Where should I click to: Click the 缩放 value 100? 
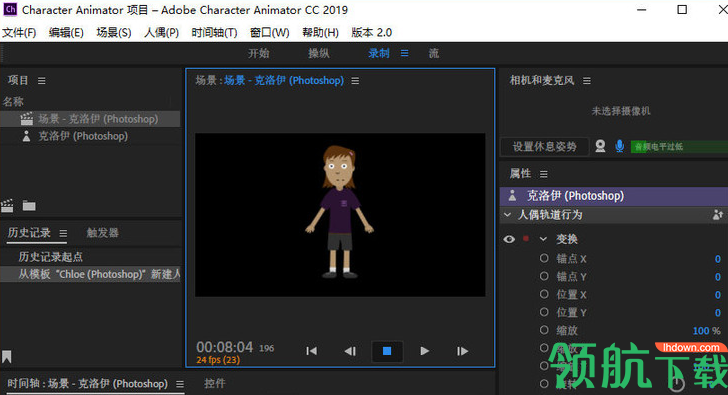coord(701,331)
